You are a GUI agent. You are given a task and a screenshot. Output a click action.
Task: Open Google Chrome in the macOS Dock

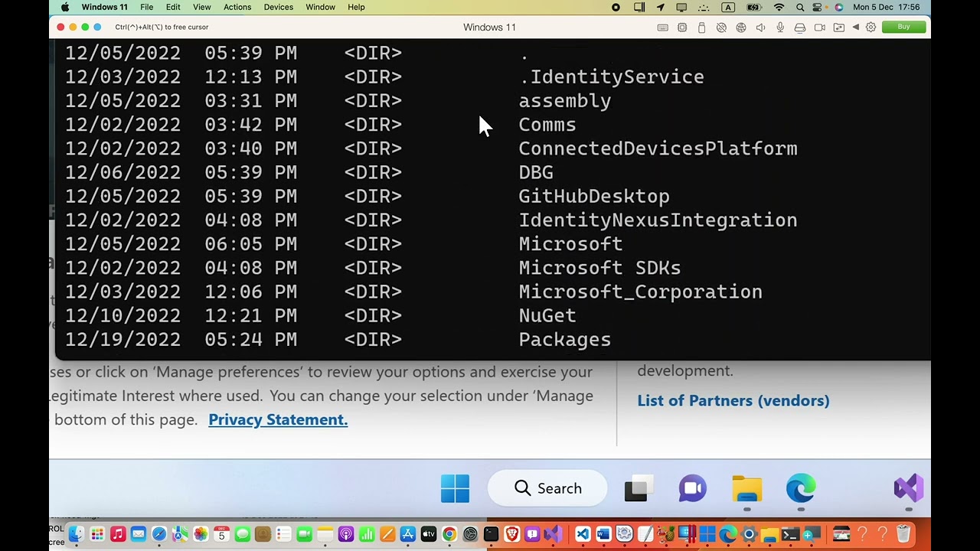pos(449,534)
